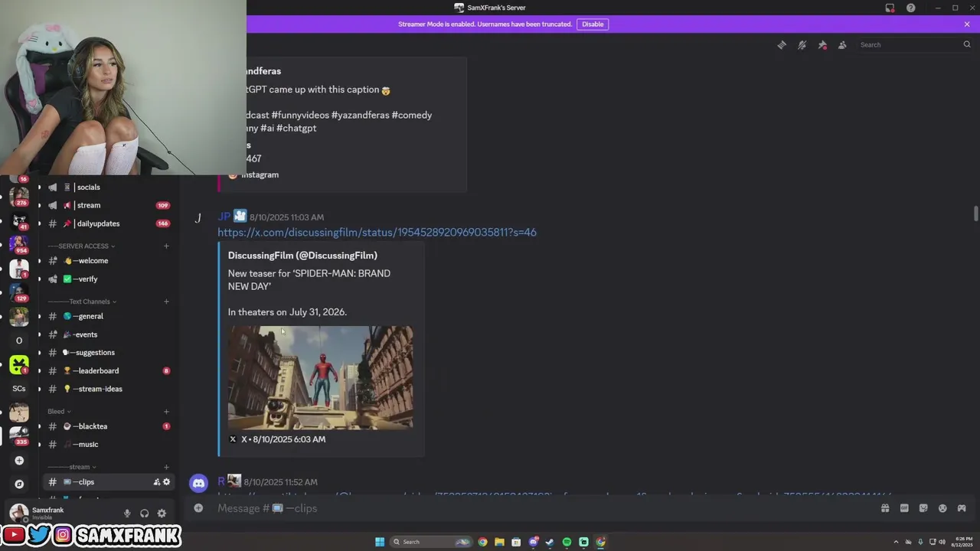The image size is (980, 551).
Task: Dismiss the Streamer Mode banner
Action: coord(967,24)
